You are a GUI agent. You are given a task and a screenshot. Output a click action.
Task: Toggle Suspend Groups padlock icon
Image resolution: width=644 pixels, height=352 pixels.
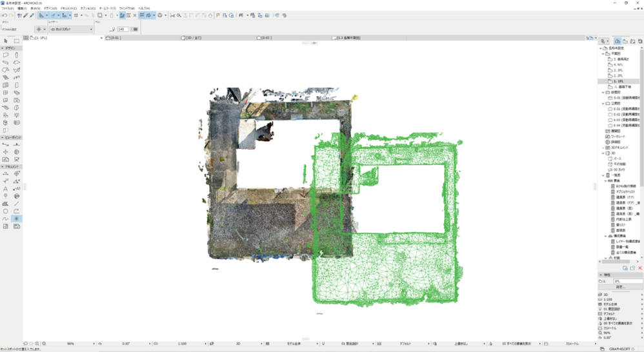coord(111,15)
